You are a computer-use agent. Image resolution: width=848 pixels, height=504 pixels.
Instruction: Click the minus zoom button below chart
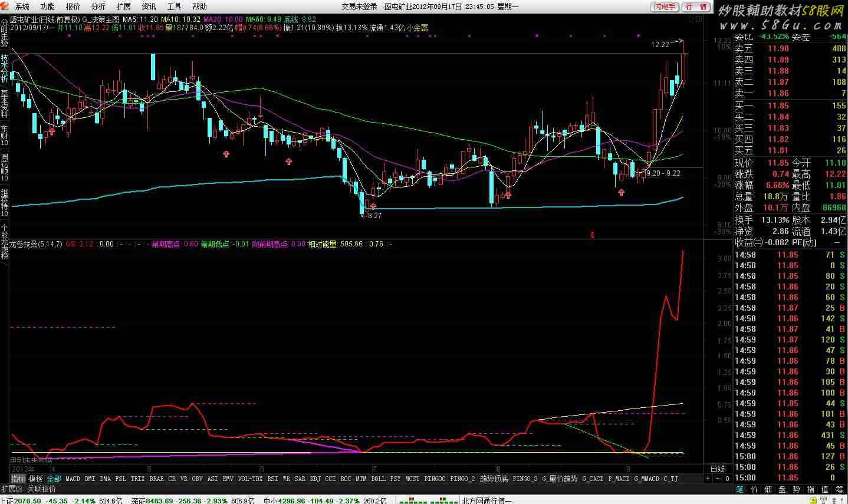718,479
